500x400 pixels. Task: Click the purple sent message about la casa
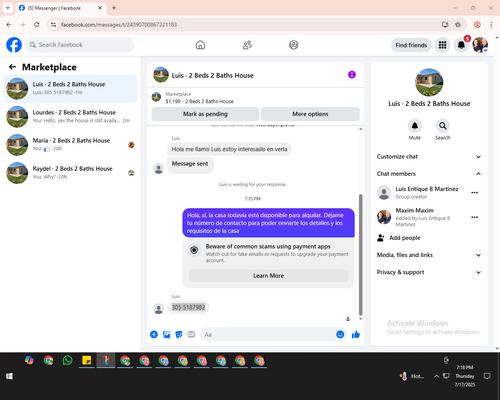click(x=268, y=223)
